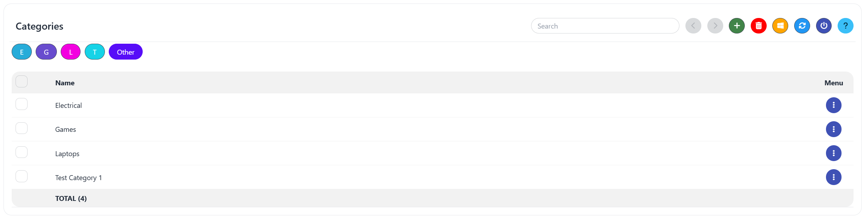This screenshot has width=868, height=221.
Task: Click the orange Windows grid icon
Action: [x=780, y=26]
